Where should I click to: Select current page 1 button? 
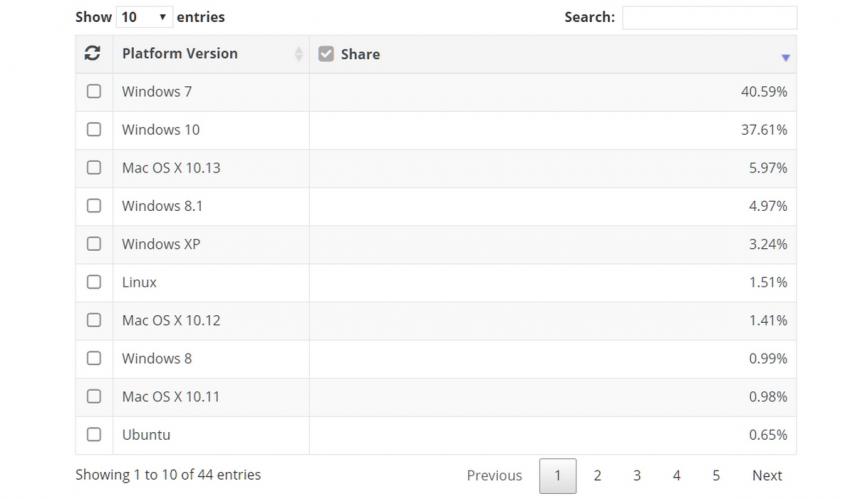click(x=557, y=476)
